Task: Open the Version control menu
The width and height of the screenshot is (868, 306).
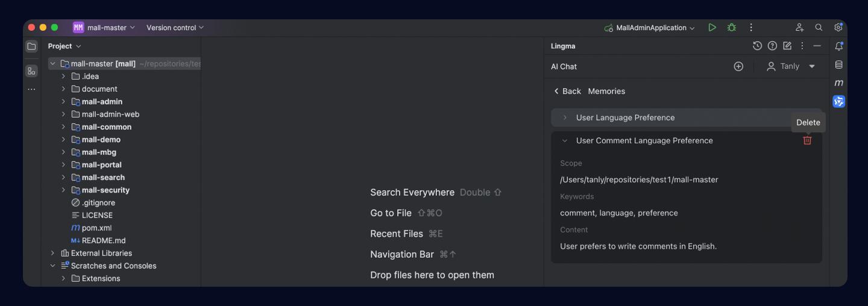Action: [x=175, y=28]
